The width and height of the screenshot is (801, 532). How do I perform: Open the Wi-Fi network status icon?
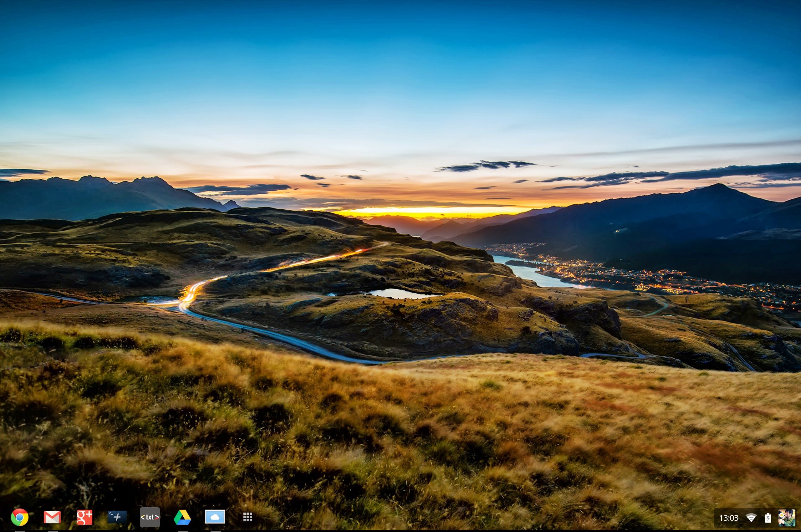[x=751, y=518]
